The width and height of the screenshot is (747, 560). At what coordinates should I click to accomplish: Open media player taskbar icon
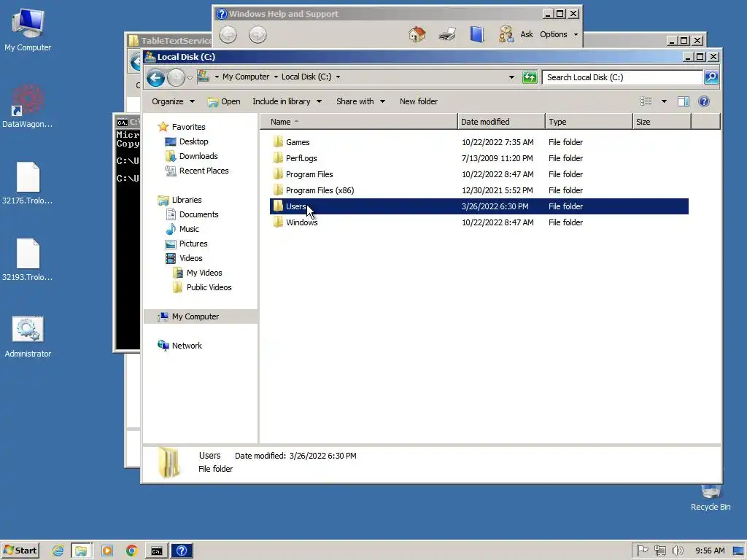pyautogui.click(x=107, y=551)
